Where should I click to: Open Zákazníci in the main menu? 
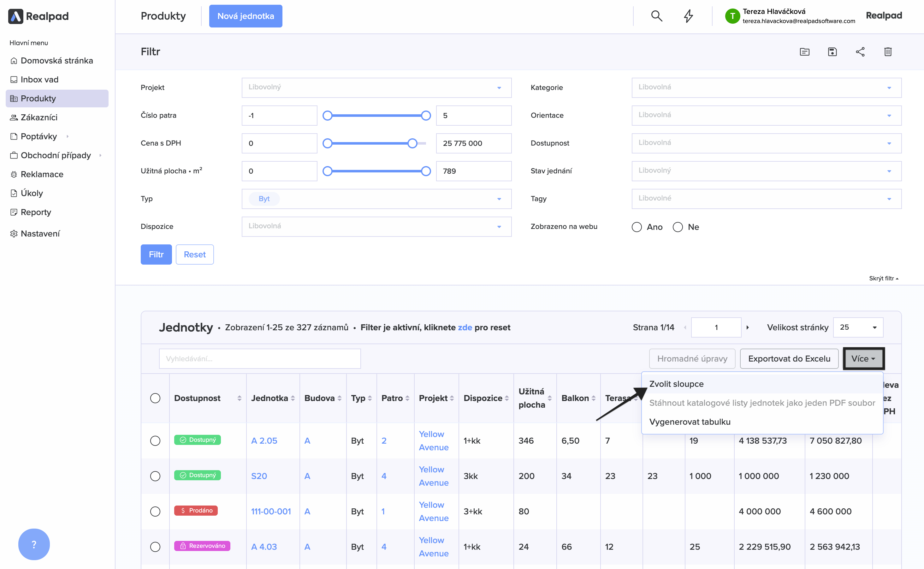pos(39,117)
